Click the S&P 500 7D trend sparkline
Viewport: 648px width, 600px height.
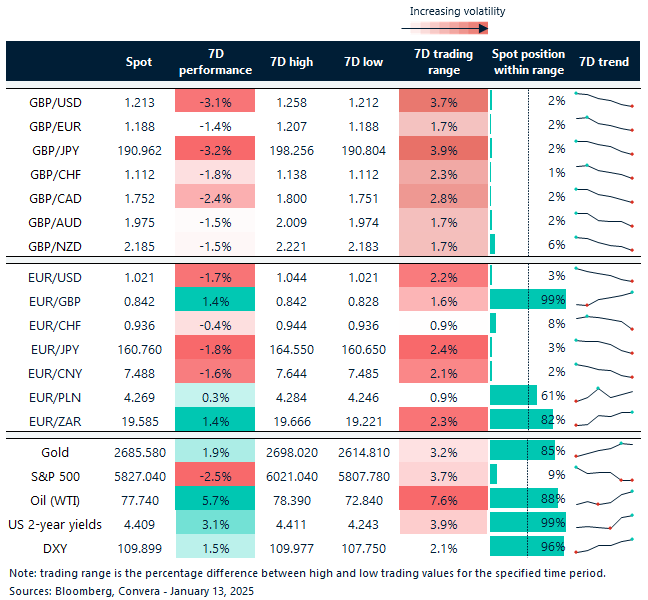[x=604, y=471]
